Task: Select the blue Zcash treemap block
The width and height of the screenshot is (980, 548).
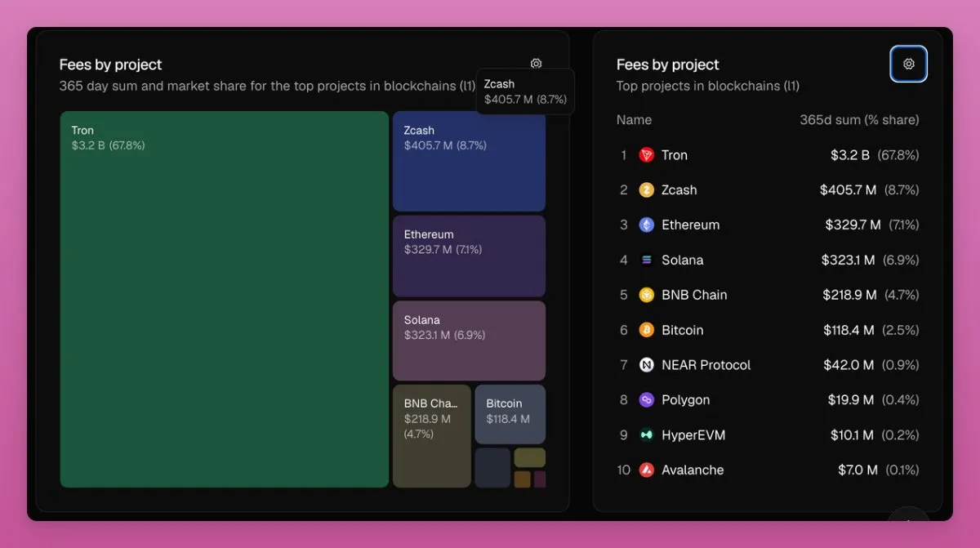Action: pos(469,162)
